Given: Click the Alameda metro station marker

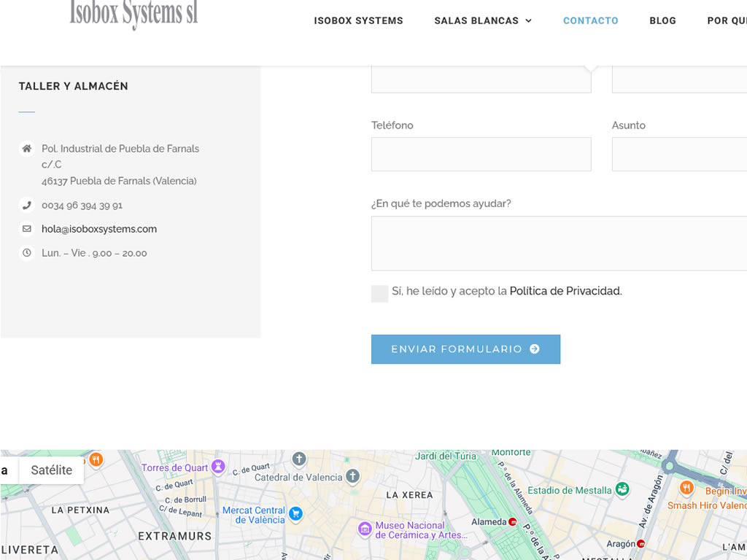Looking at the screenshot, I should click(x=513, y=522).
